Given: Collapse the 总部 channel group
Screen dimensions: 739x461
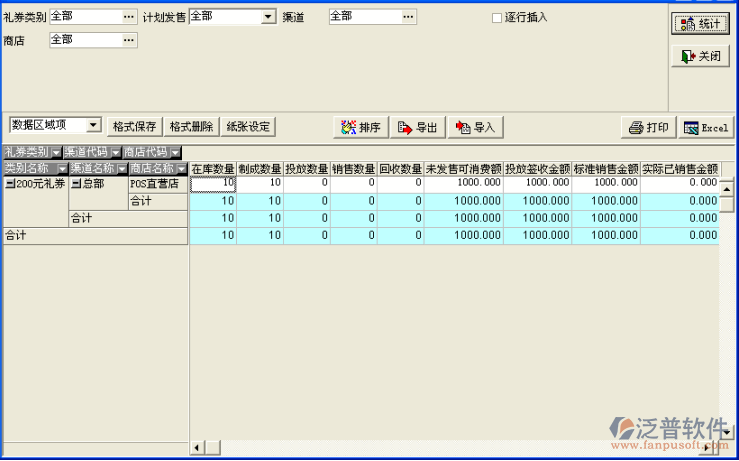Looking at the screenshot, I should [x=76, y=184].
